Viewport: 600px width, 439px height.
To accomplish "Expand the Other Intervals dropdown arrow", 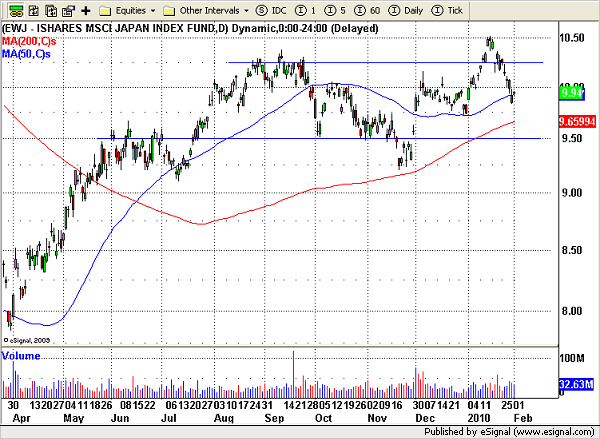I will (246, 11).
